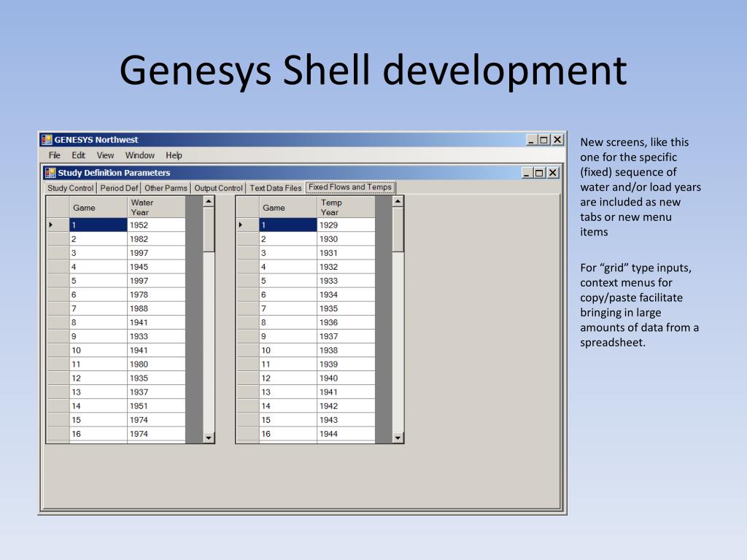
Task: Switch to the Other Parms tab
Action: point(166,188)
